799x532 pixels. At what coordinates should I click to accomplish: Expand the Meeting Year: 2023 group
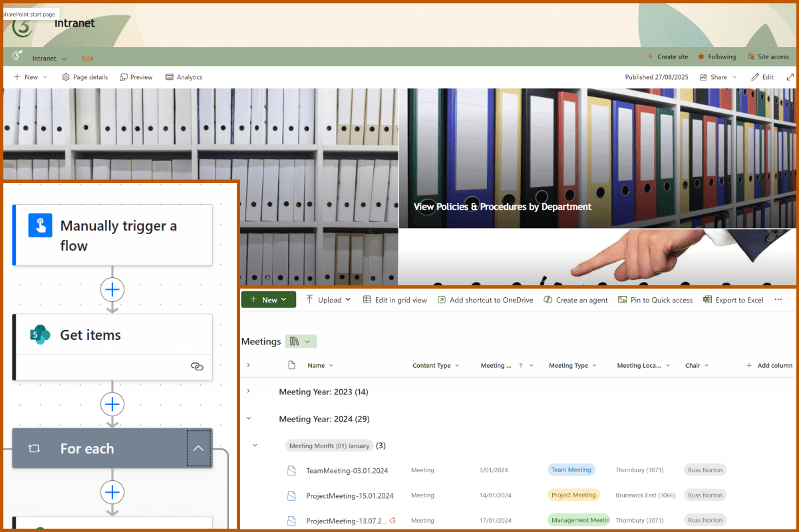(x=249, y=391)
